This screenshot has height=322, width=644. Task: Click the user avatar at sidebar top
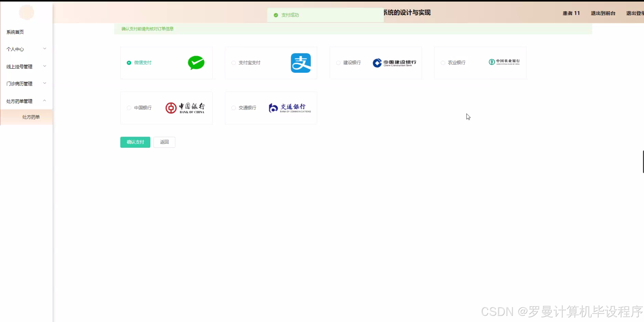[26, 12]
